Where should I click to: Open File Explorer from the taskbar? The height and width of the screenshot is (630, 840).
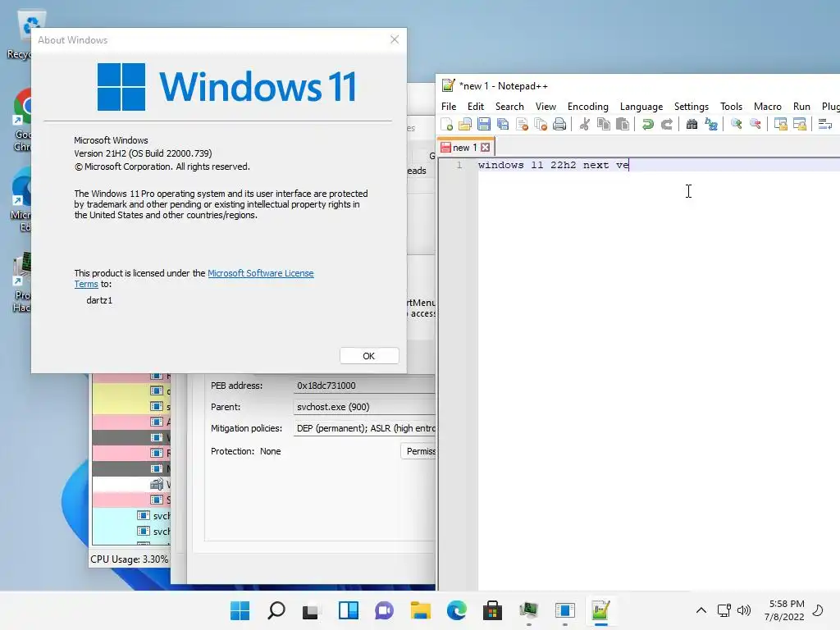(421, 610)
